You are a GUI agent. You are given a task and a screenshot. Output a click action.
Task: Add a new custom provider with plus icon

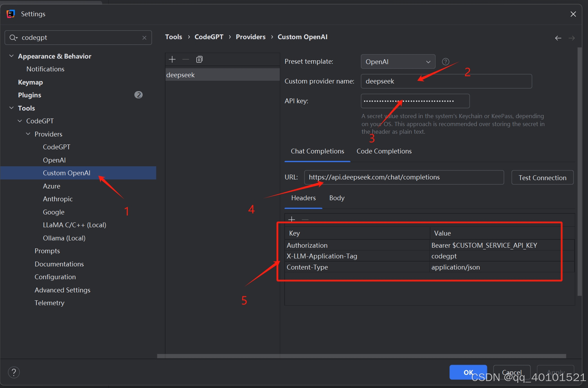[x=172, y=60]
